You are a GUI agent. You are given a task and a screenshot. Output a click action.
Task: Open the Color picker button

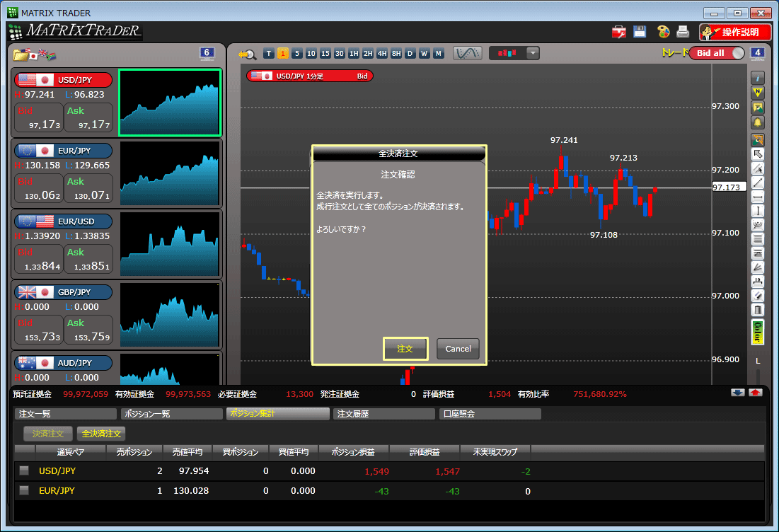758,332
